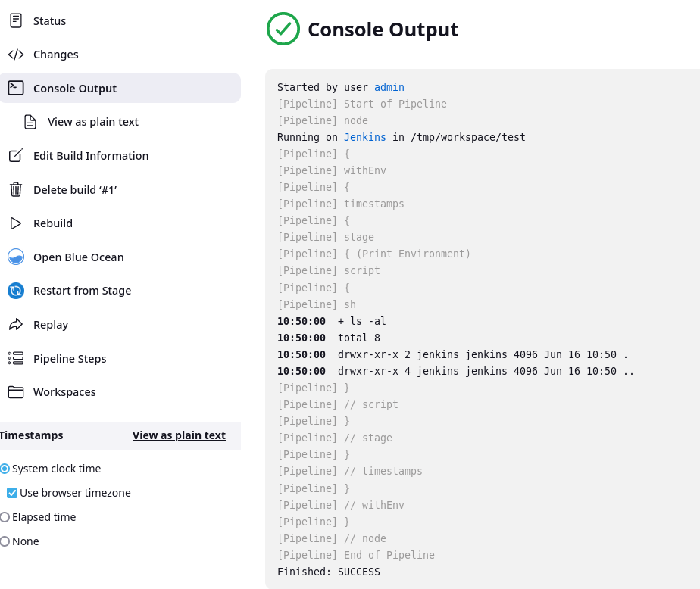Click the green success checkmark status icon
Image resolution: width=700 pixels, height=589 pixels.
[283, 29]
